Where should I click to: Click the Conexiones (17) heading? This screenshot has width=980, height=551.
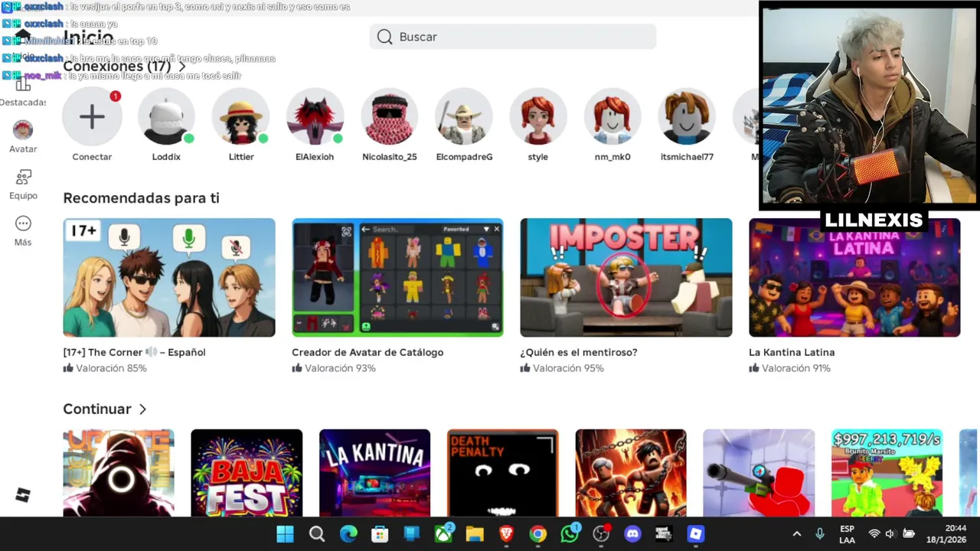click(117, 67)
